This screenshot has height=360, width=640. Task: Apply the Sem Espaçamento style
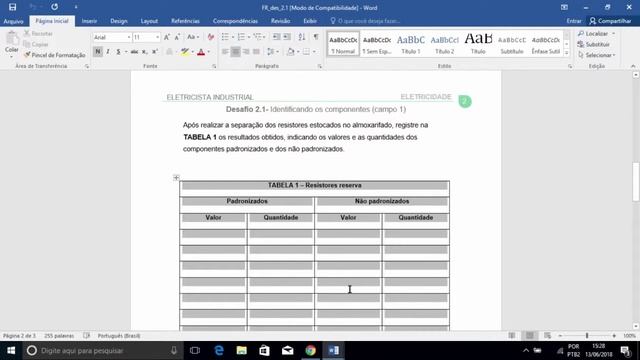377,44
